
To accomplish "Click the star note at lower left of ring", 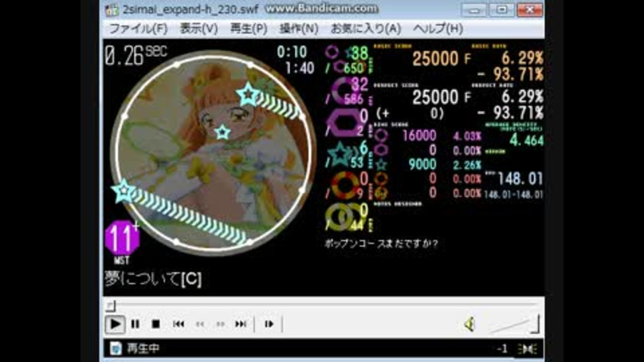I will click(x=123, y=191).
